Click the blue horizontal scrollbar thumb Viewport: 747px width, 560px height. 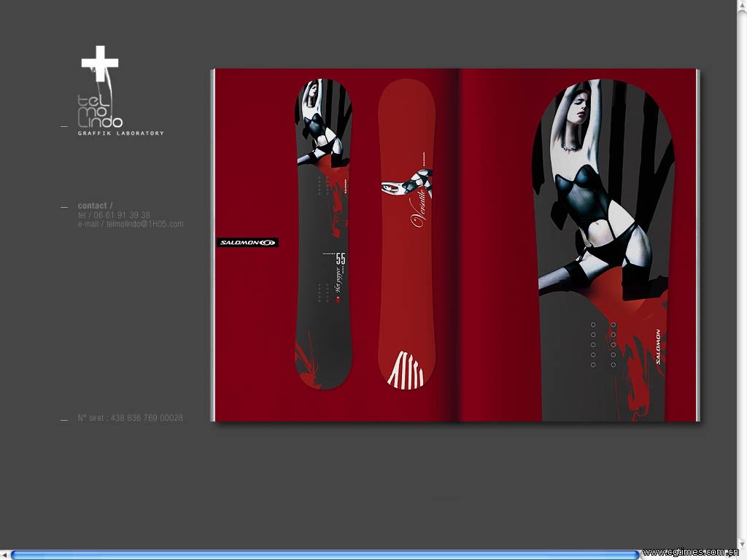click(325, 555)
